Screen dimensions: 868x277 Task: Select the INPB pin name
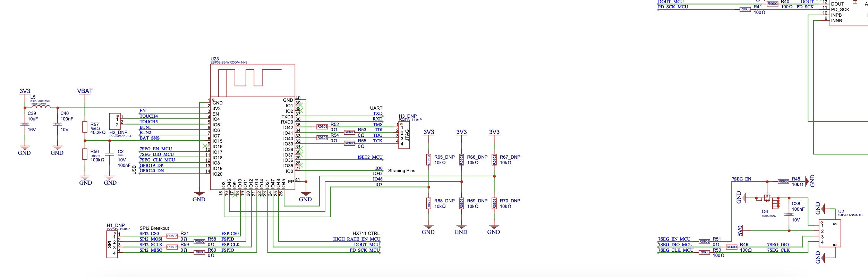point(836,15)
